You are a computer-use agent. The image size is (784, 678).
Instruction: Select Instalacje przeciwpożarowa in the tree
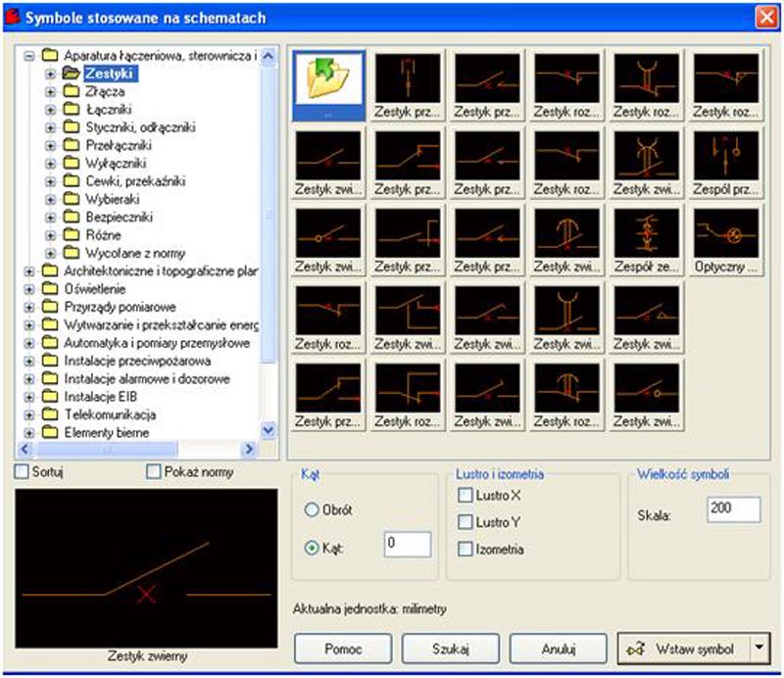pos(137,361)
